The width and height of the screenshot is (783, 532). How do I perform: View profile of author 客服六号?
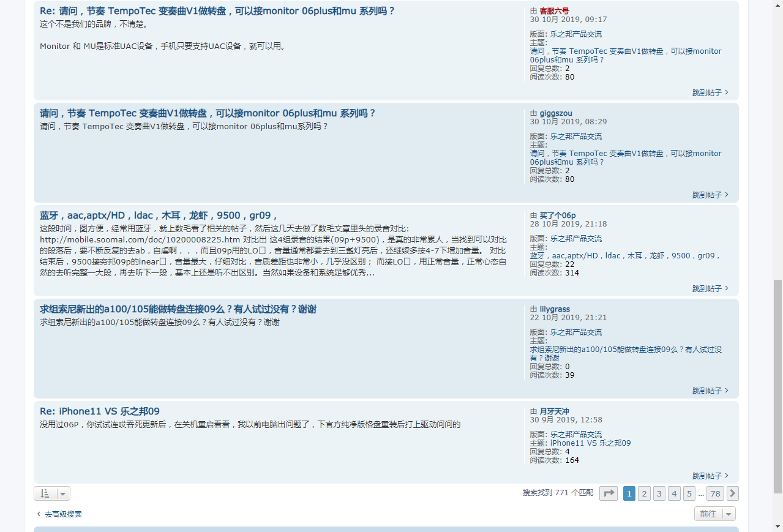554,11
